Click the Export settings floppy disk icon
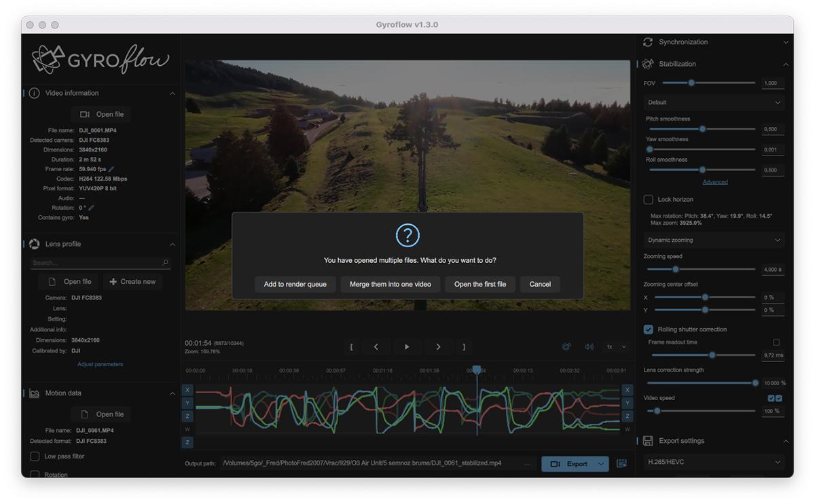Screen dimensions: 815x504 coord(648,441)
